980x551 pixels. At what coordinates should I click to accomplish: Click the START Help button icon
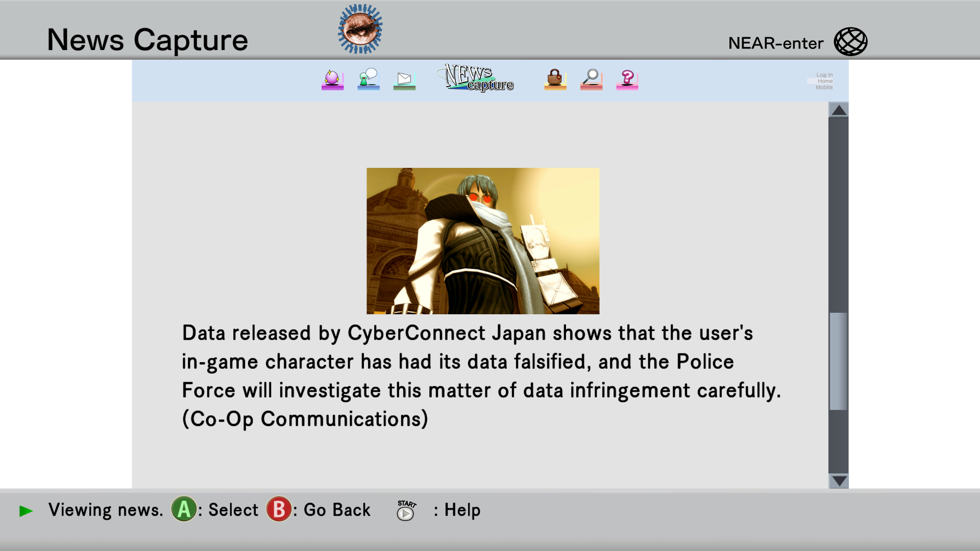pyautogui.click(x=406, y=510)
